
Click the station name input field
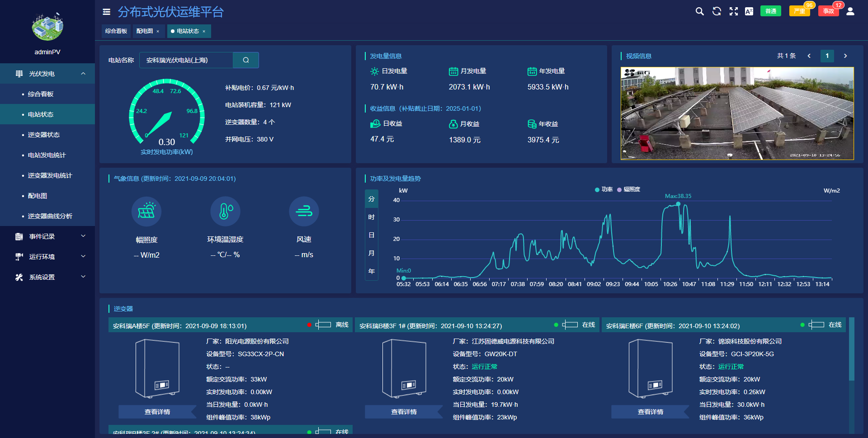[186, 60]
